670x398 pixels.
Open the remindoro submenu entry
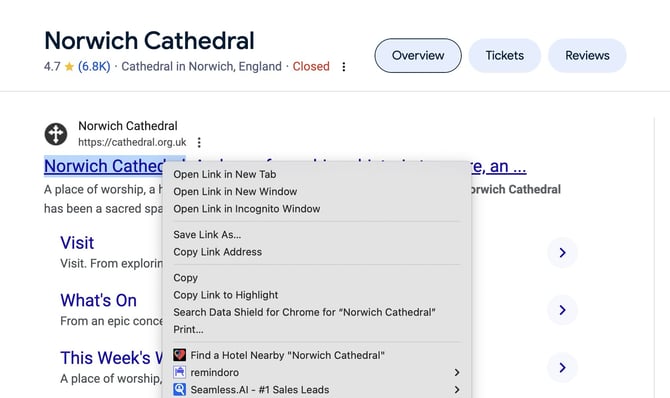click(x=317, y=372)
